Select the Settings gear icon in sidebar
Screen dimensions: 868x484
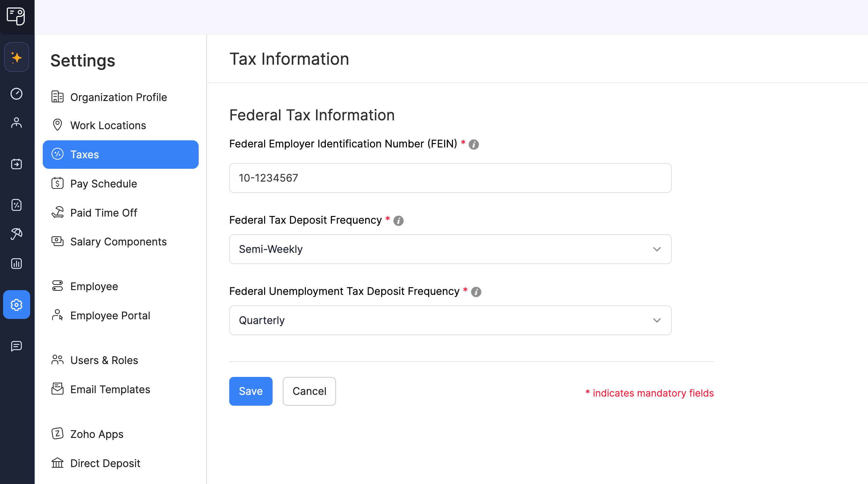(x=17, y=304)
